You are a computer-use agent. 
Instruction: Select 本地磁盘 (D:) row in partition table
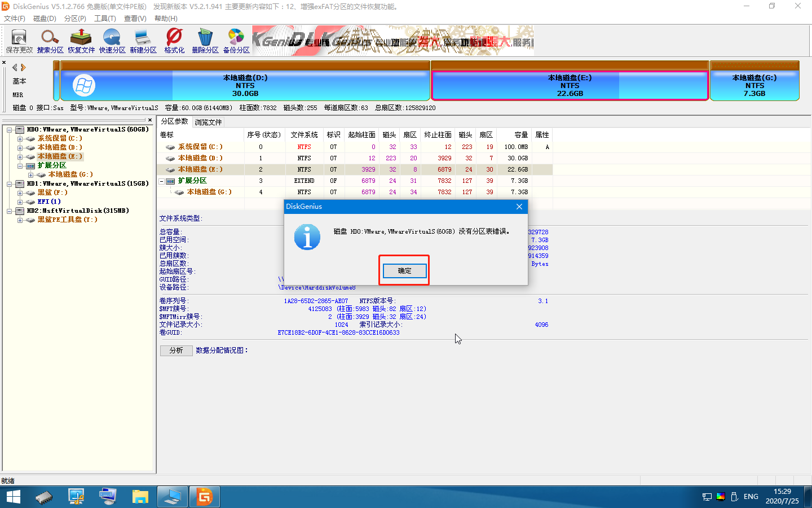[x=354, y=158]
